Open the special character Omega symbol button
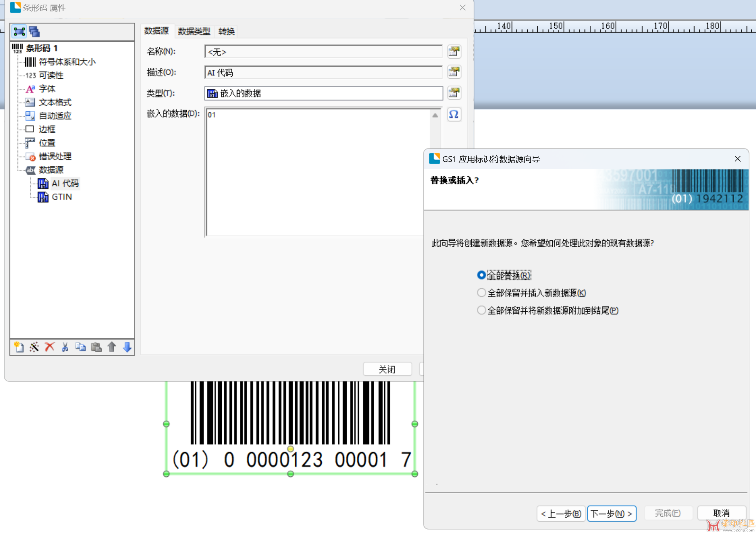The image size is (756, 533). click(x=454, y=115)
